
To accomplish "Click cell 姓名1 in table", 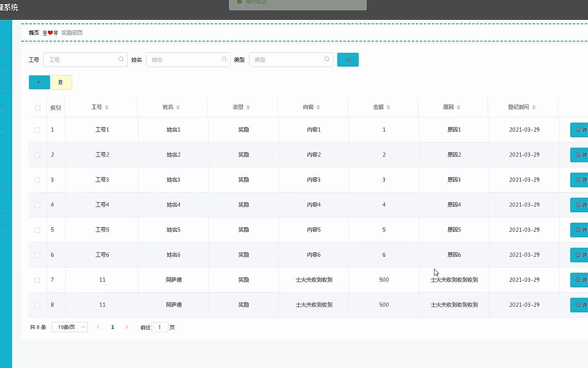I will coord(173,130).
